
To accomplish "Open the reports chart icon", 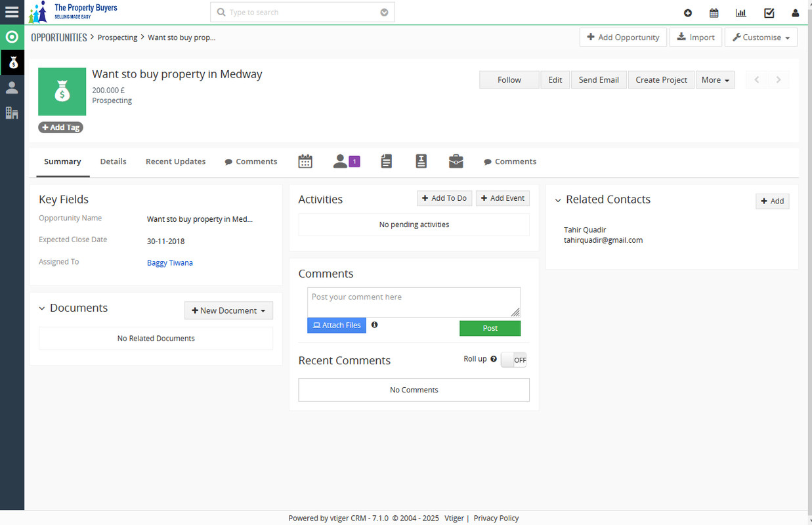I will [x=740, y=13].
